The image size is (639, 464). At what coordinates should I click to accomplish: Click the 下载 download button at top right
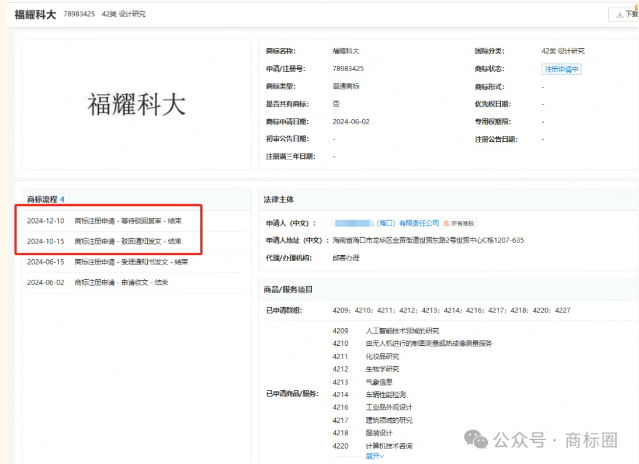pyautogui.click(x=623, y=14)
